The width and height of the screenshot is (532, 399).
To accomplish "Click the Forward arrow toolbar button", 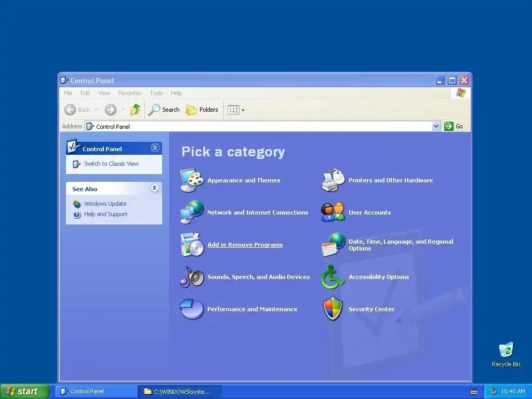I will point(111,110).
